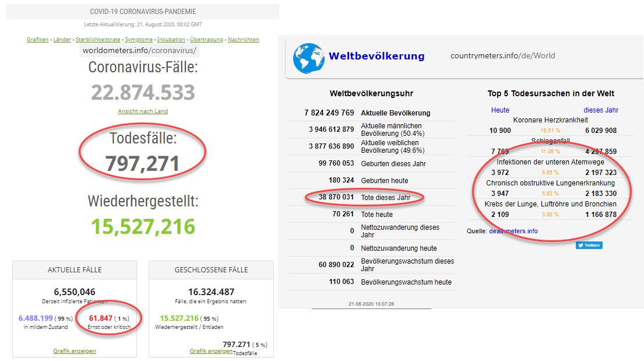
Task: Click the Ansicht nach Land link
Action: pos(143,111)
